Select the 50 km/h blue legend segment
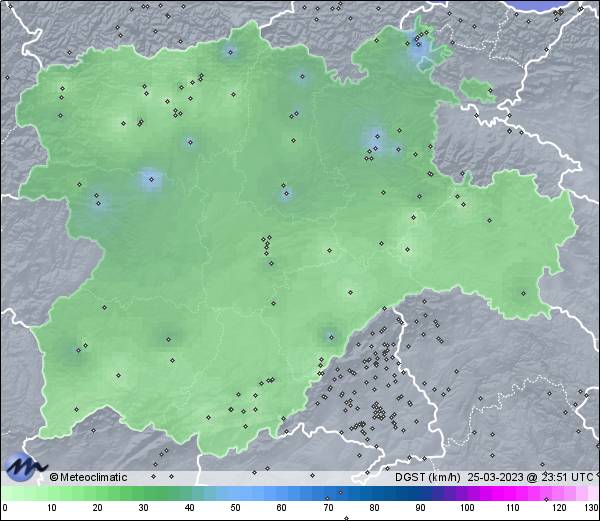This screenshot has width=600, height=521. pos(236,494)
